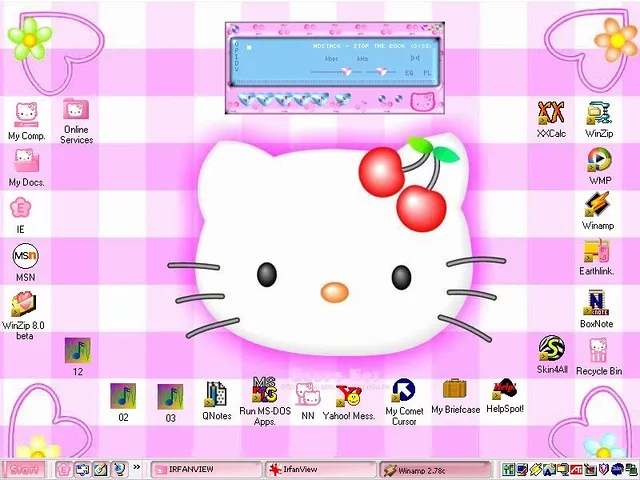This screenshot has height=480, width=640.
Task: Toggle repeat in the Winamp player
Action: [399, 98]
